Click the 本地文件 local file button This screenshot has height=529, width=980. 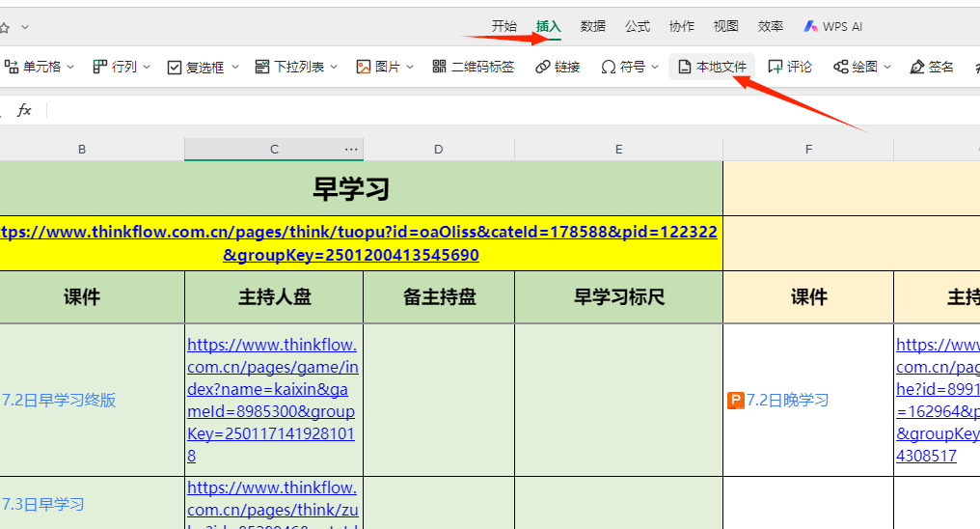click(712, 67)
